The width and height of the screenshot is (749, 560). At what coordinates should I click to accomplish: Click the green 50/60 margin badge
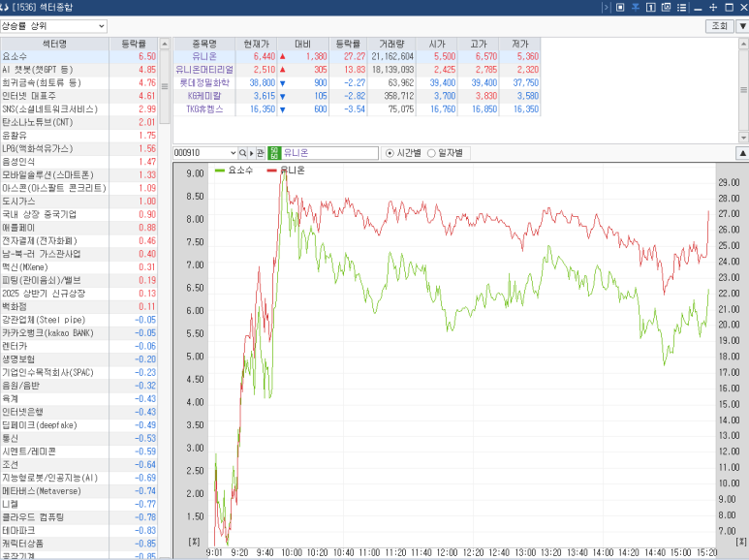click(x=274, y=153)
